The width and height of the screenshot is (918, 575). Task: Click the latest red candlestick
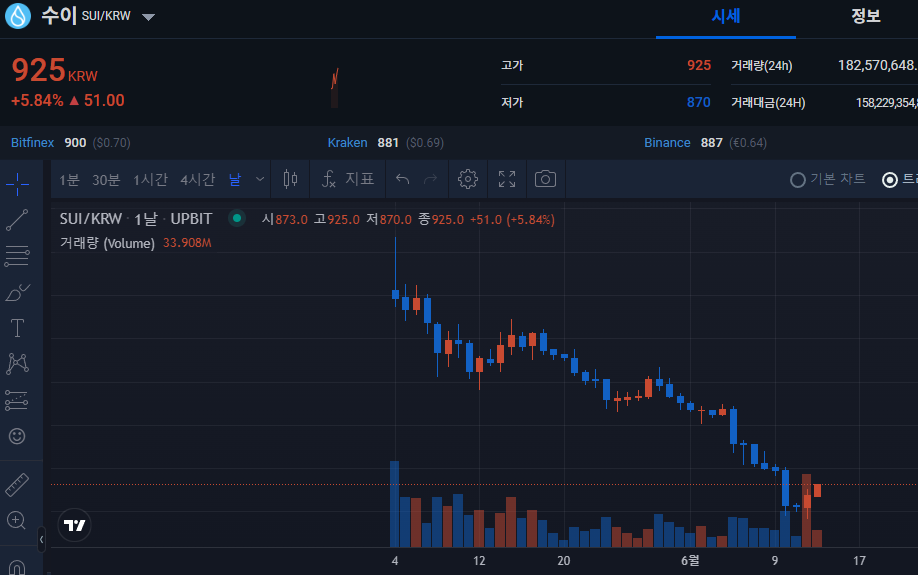click(x=817, y=491)
